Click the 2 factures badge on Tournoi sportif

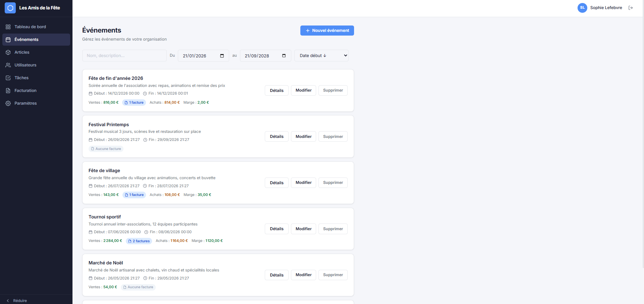(x=139, y=241)
